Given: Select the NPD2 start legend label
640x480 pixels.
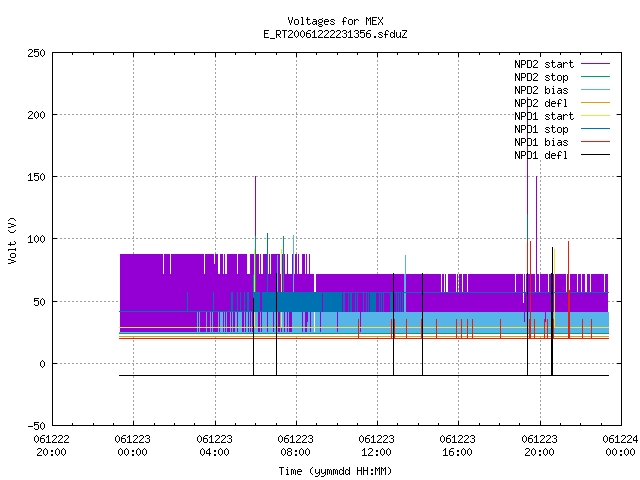Looking at the screenshot, I should (x=544, y=64).
